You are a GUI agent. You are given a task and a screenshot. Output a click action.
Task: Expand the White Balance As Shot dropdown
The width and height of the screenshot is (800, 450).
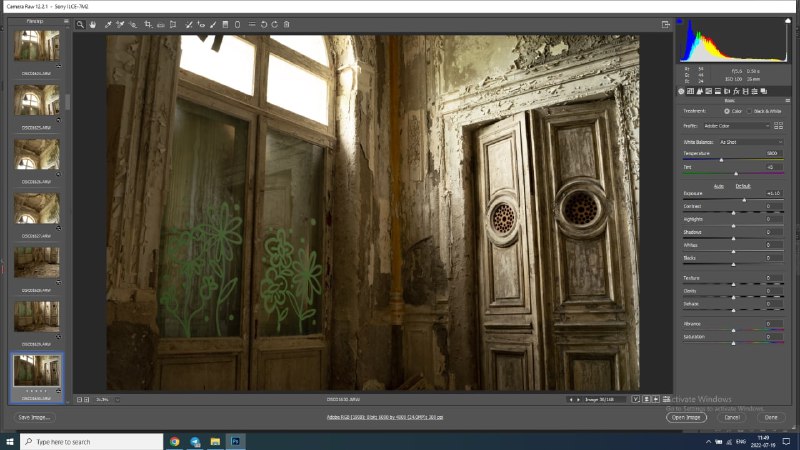tap(751, 142)
